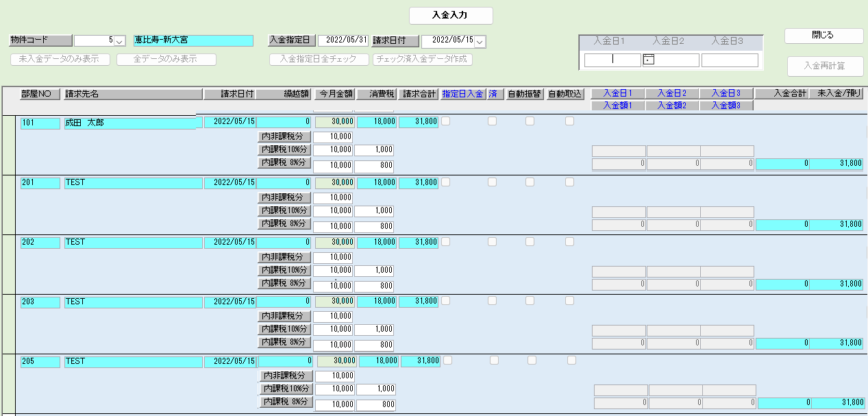Open the calendar date picker icon

[649, 60]
